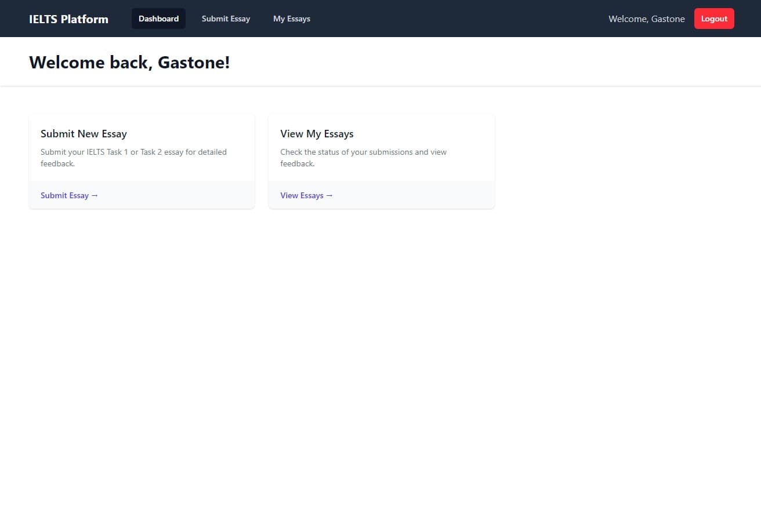This screenshot has width=761, height=532.
Task: Click the gray footer of View My Essays card
Action: (x=423, y=195)
